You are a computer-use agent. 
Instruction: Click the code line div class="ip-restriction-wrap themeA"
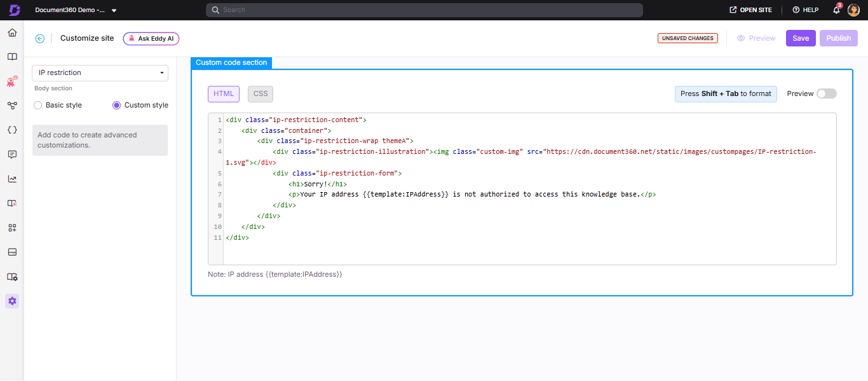click(336, 141)
